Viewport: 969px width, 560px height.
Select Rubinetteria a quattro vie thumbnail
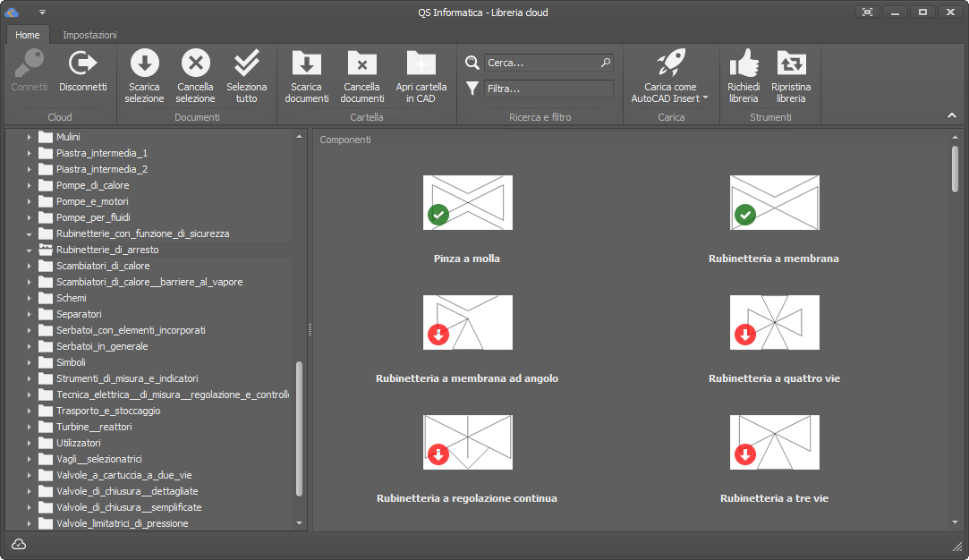click(x=774, y=322)
